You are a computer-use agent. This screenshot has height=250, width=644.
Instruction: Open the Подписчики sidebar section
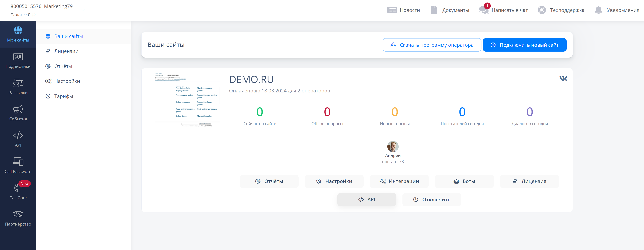click(18, 61)
